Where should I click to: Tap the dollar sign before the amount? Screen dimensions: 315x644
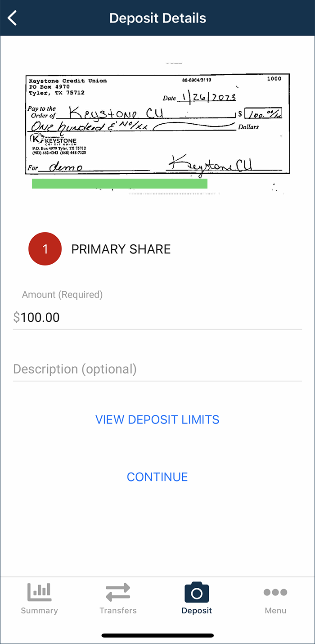point(17,317)
